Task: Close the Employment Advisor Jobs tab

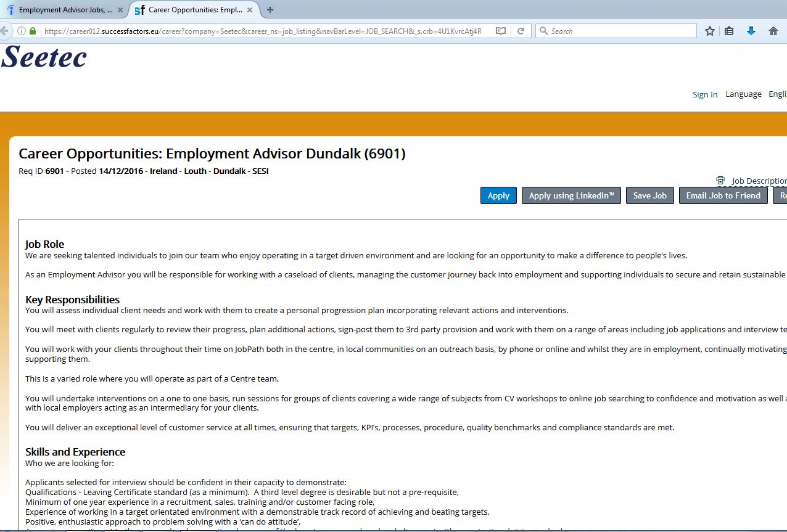Action: (x=120, y=10)
